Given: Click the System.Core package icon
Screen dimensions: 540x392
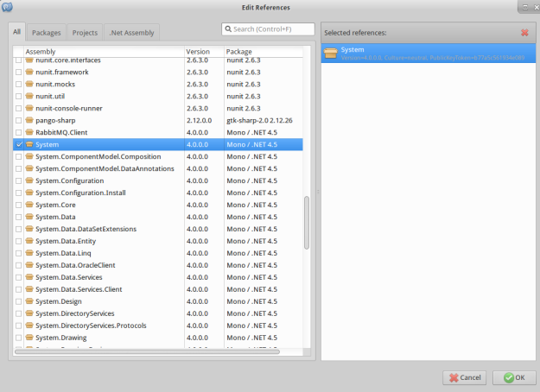Looking at the screenshot, I should [x=29, y=205].
